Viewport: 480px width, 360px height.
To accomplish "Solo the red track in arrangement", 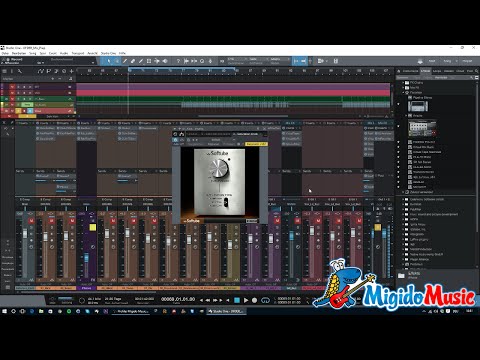I will pyautogui.click(x=19, y=93).
